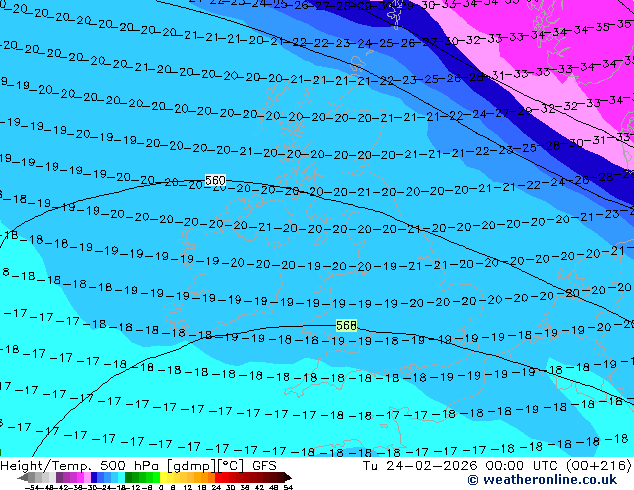The height and width of the screenshot is (490, 634).
Task: Click the [gdmp] unit label in title
Action: tap(192, 466)
